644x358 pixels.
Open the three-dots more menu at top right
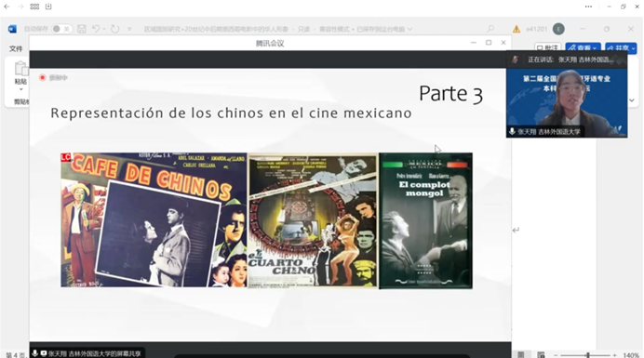click(x=588, y=7)
